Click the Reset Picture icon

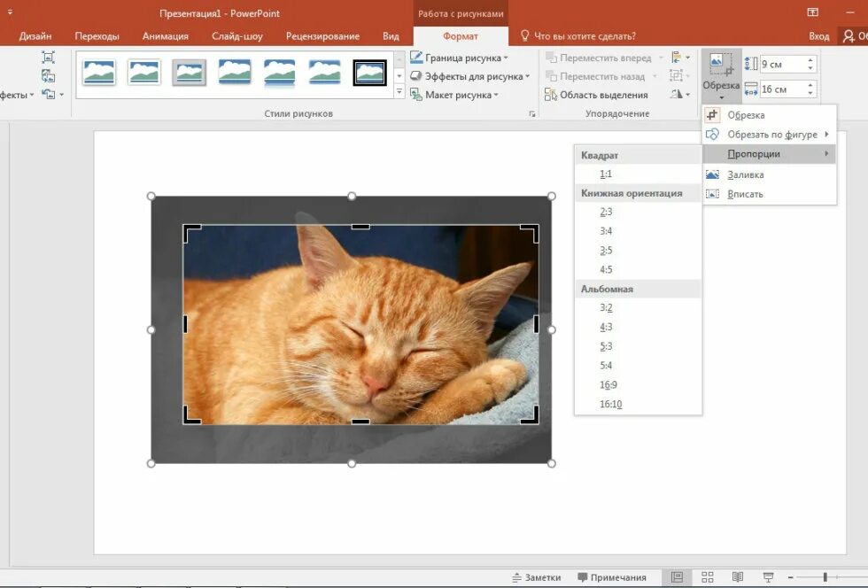click(x=48, y=95)
